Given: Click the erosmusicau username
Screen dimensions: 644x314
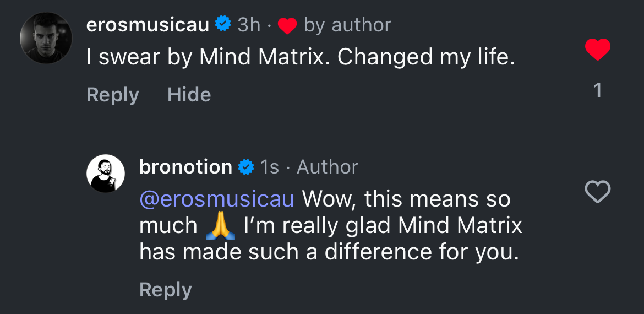Looking at the screenshot, I should click(x=148, y=25).
